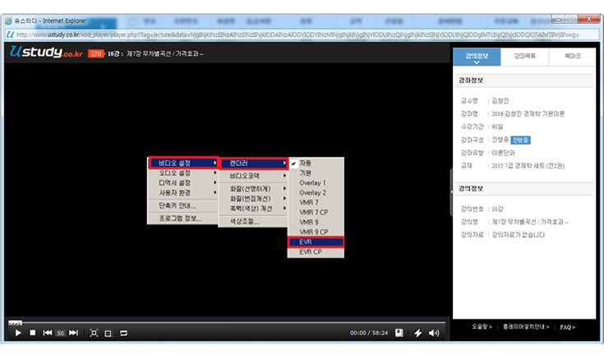Screen dimensions: 604x364
Task: Choose EVR renderer from the submenu
Action: coord(315,242)
